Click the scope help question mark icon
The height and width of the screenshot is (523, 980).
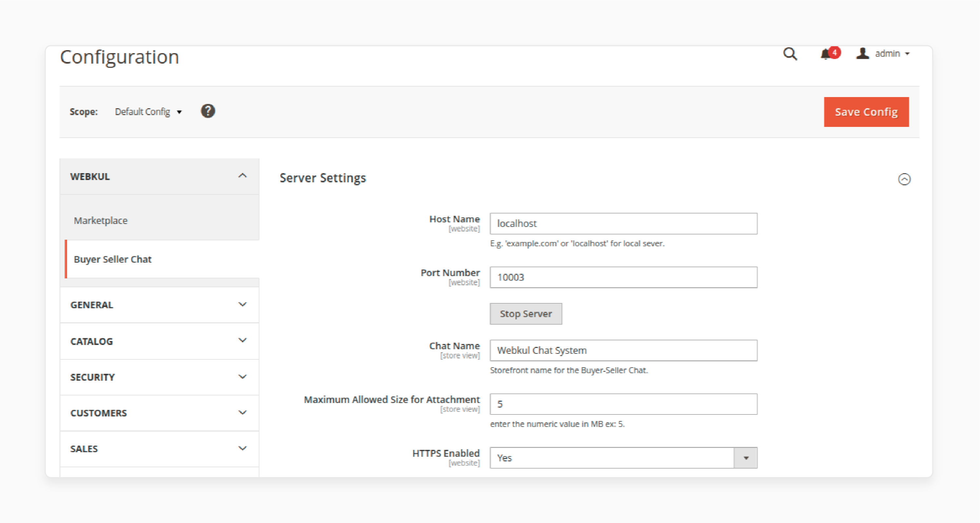(x=208, y=111)
